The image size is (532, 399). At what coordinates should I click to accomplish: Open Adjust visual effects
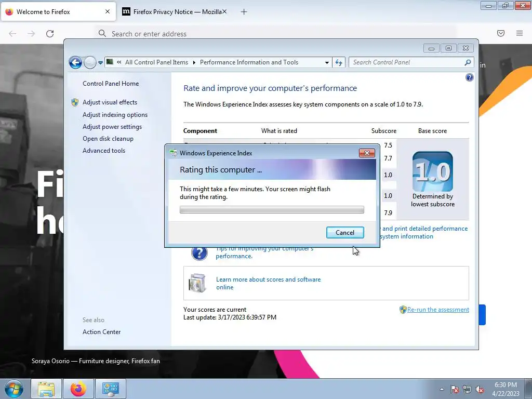(x=110, y=102)
